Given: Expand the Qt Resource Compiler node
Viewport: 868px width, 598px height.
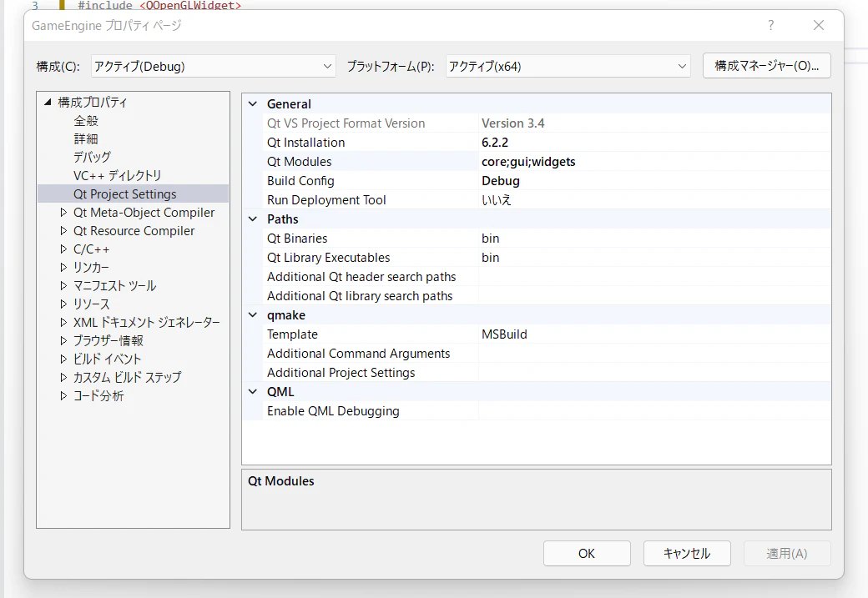Looking at the screenshot, I should (x=63, y=231).
